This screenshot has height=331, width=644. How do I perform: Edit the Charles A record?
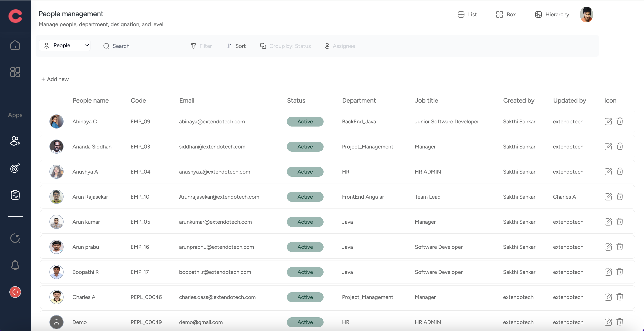(608, 297)
